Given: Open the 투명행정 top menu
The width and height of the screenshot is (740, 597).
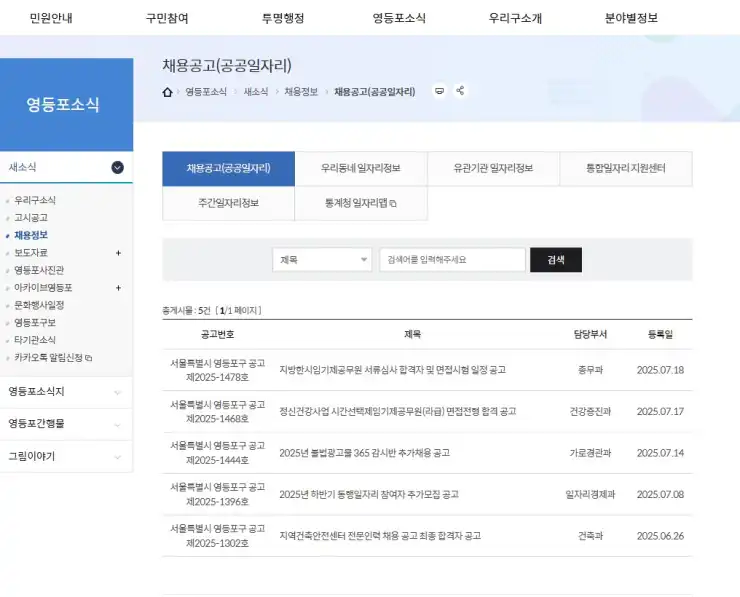Looking at the screenshot, I should pos(283,18).
